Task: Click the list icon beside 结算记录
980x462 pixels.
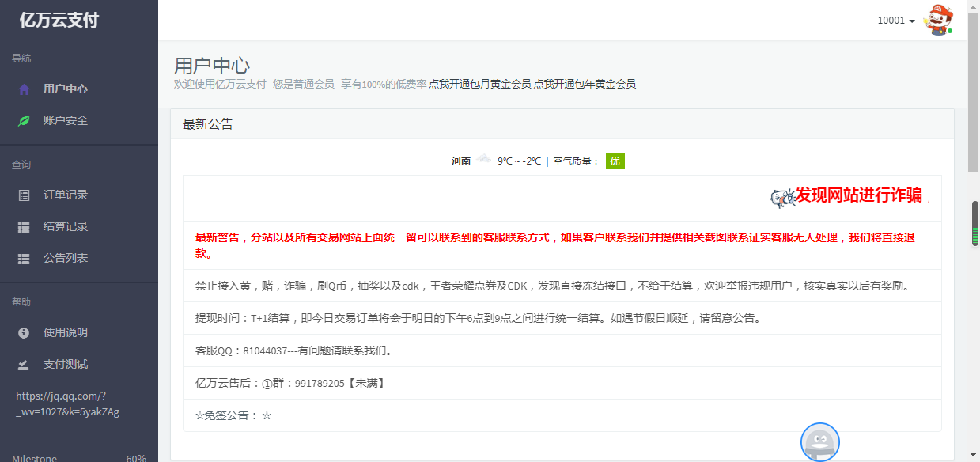Action: tap(24, 226)
